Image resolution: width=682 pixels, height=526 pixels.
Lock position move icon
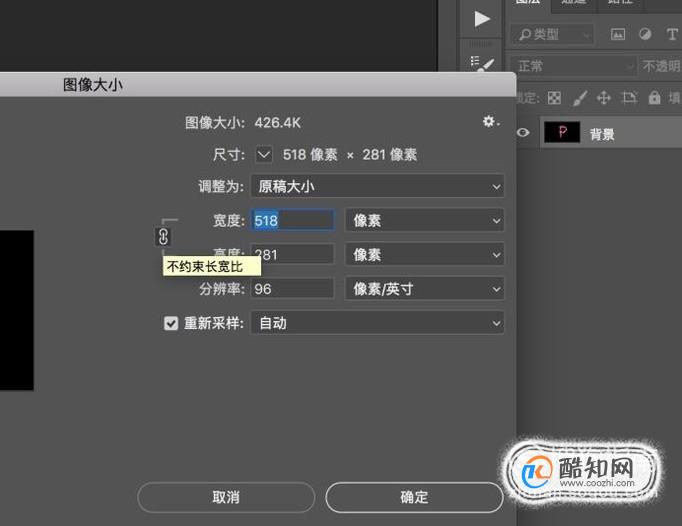[604, 98]
